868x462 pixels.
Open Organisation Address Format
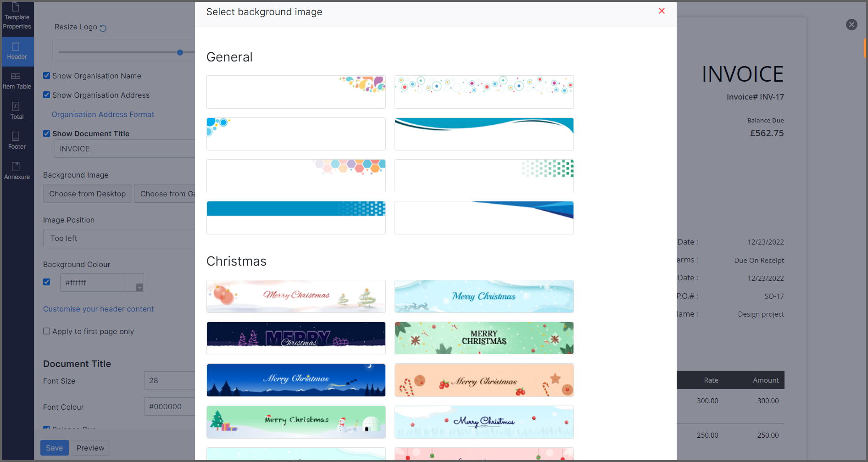102,114
